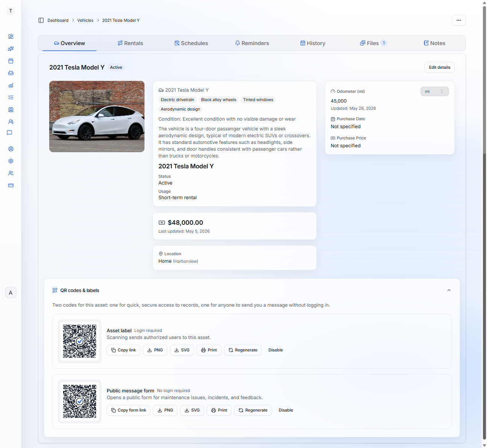Switch to the Rentals tab
487x448 pixels.
(130, 43)
